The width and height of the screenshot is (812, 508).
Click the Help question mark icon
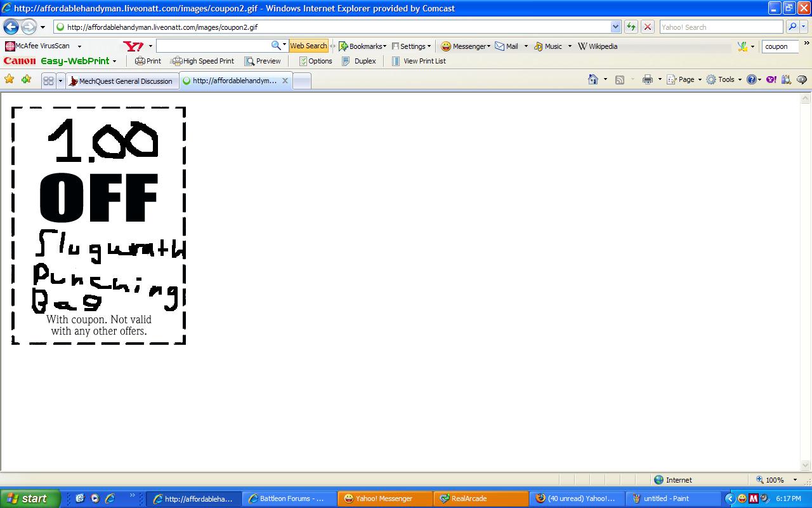click(x=752, y=79)
